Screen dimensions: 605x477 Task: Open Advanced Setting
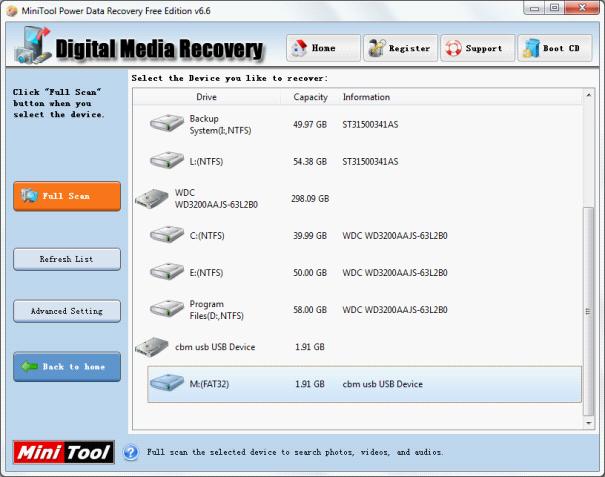click(x=67, y=311)
